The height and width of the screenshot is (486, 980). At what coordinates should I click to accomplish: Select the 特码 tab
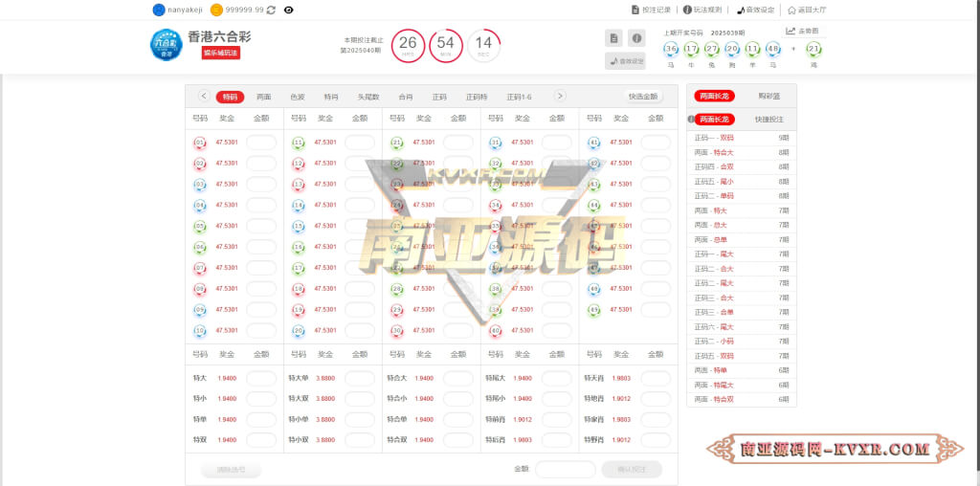[230, 97]
